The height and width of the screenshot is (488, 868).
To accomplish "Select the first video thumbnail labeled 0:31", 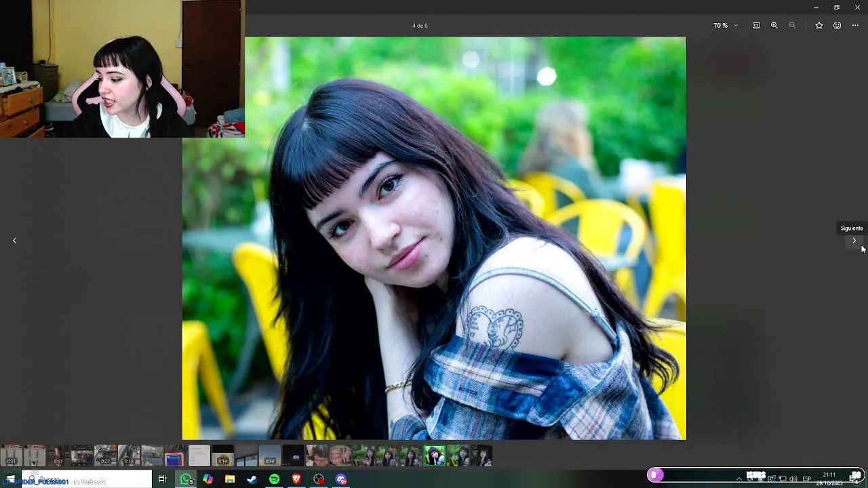I will pos(12,455).
